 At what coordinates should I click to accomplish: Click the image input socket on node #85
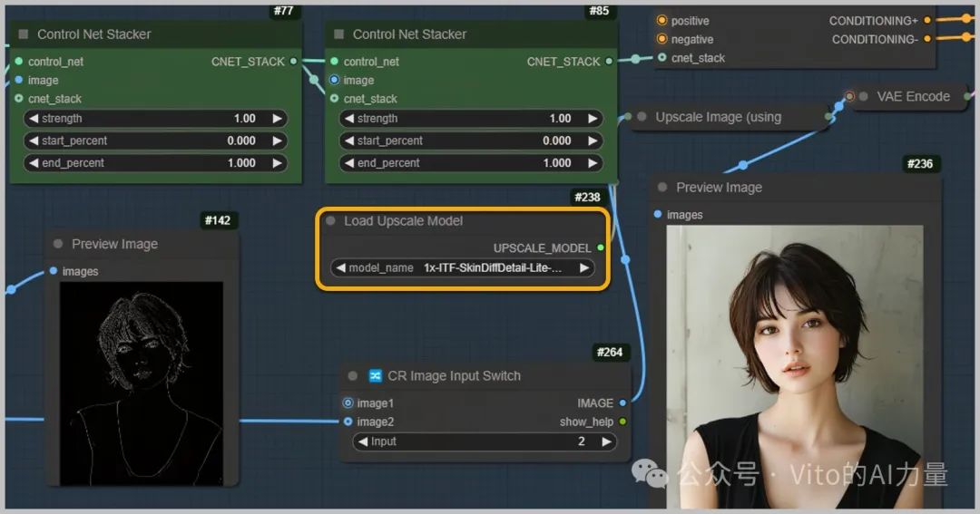[334, 80]
